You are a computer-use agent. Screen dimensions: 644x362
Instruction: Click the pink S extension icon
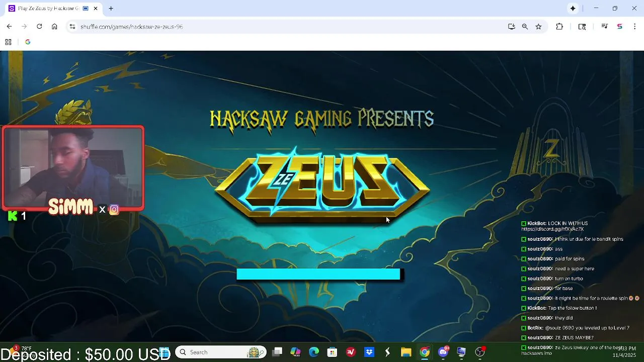point(620,27)
